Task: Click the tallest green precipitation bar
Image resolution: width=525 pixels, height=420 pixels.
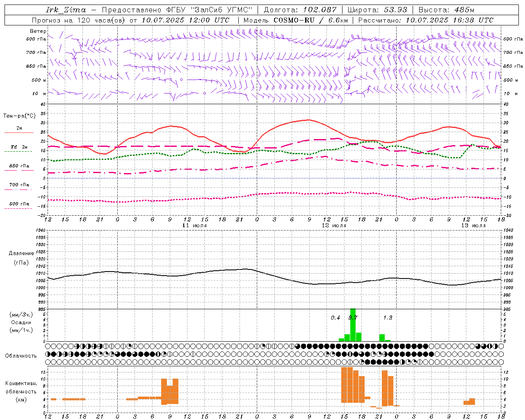Action: point(353,325)
